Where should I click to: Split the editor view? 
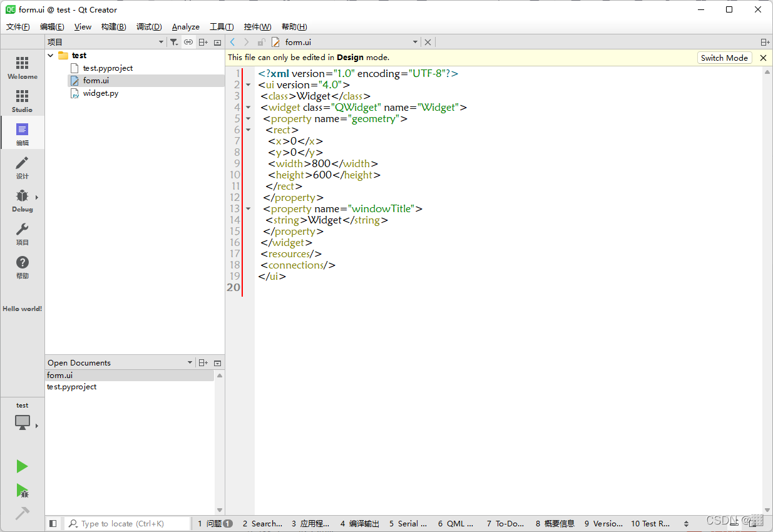coord(765,42)
